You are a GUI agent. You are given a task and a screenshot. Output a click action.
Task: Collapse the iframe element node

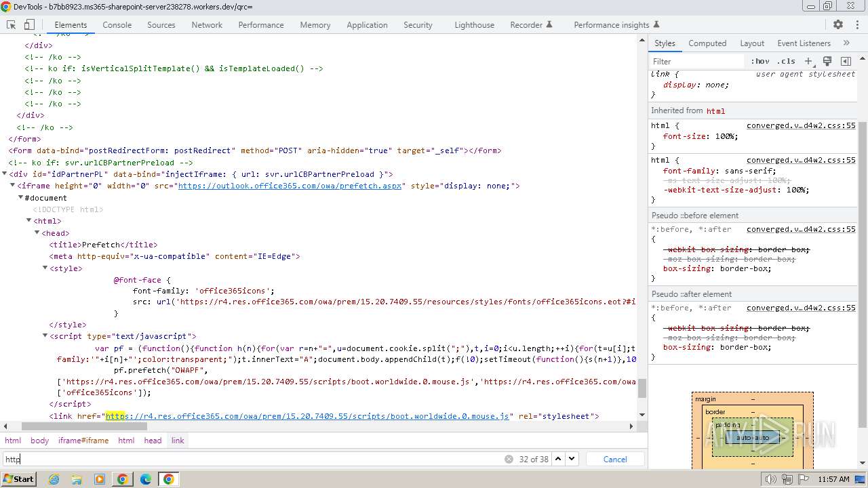click(x=13, y=186)
